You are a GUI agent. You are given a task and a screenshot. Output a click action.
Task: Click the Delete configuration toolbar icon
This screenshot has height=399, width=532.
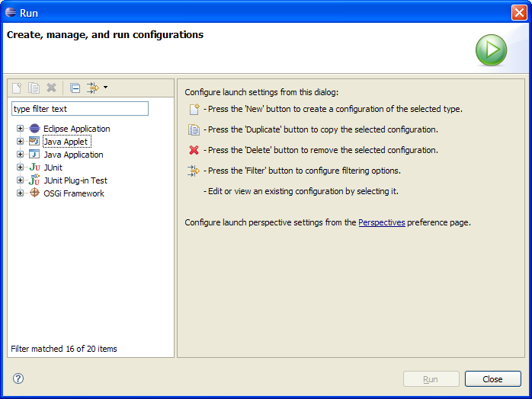click(51, 88)
